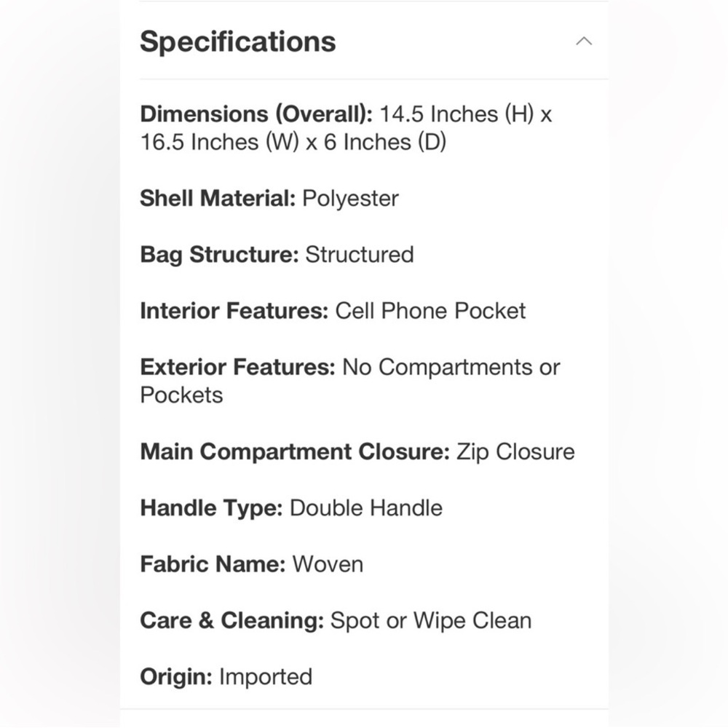
Task: Click the Zip Closure value
Action: [x=515, y=452]
